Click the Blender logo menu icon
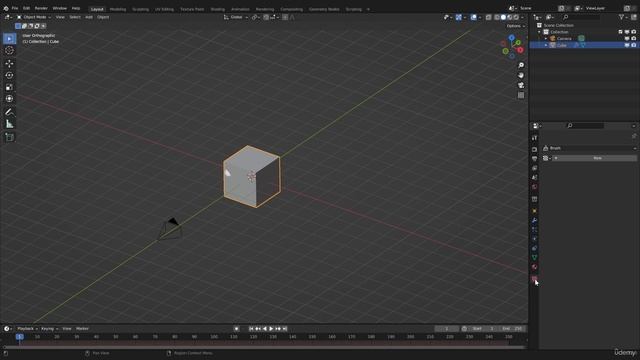 [6, 8]
